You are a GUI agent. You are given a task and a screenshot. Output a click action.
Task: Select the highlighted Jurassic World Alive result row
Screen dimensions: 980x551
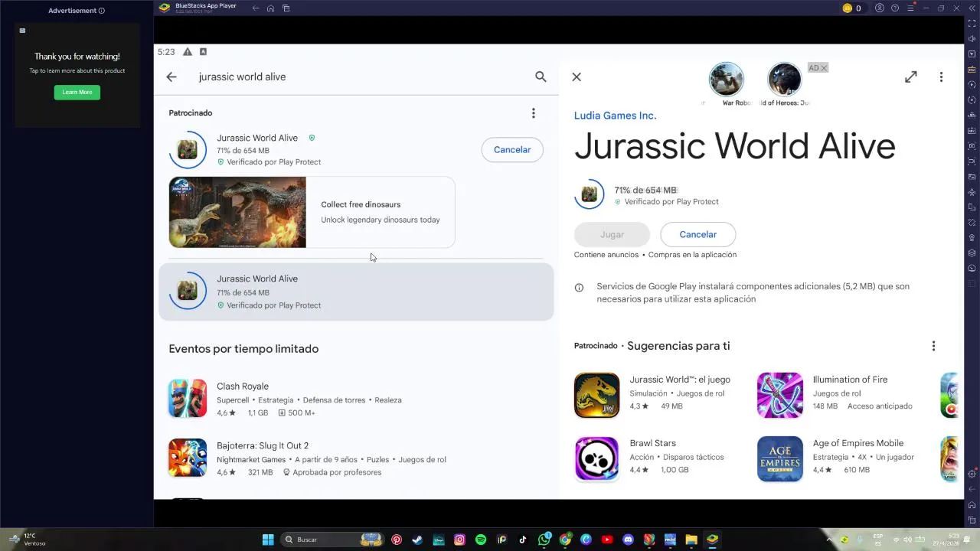coord(356,292)
